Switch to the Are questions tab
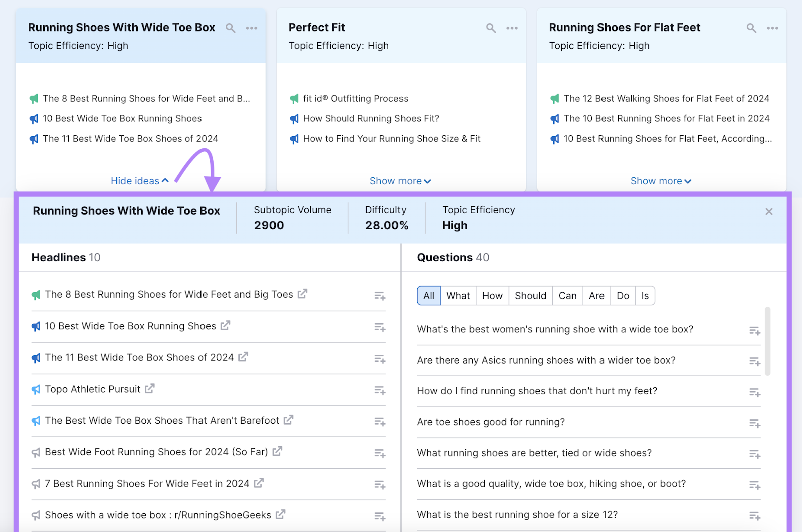This screenshot has height=532, width=802. pyautogui.click(x=596, y=295)
